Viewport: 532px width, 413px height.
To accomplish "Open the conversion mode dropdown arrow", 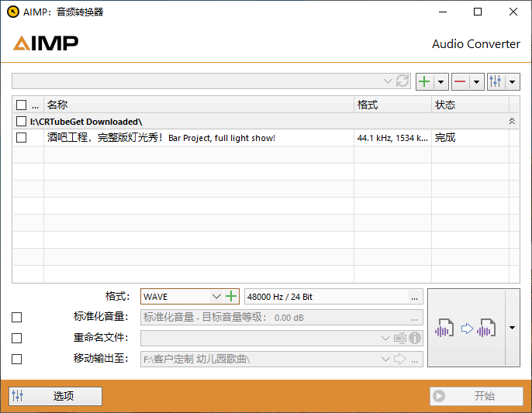I will click(x=513, y=328).
